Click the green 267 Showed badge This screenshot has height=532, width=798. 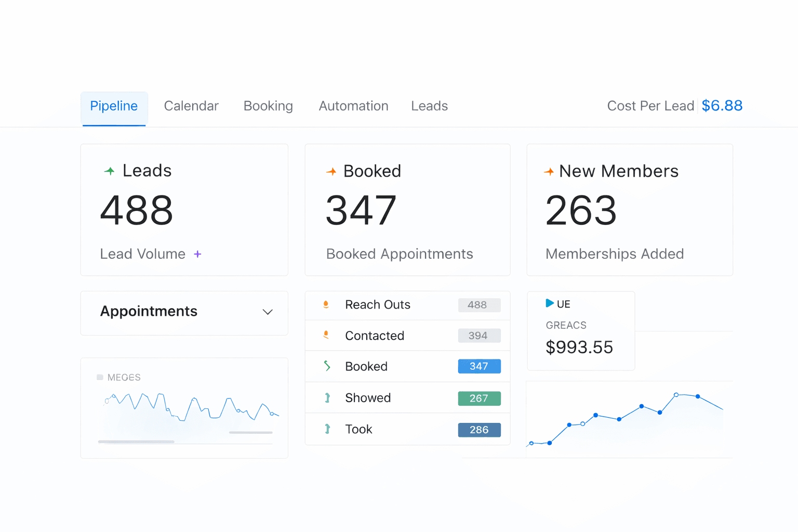pyautogui.click(x=479, y=398)
